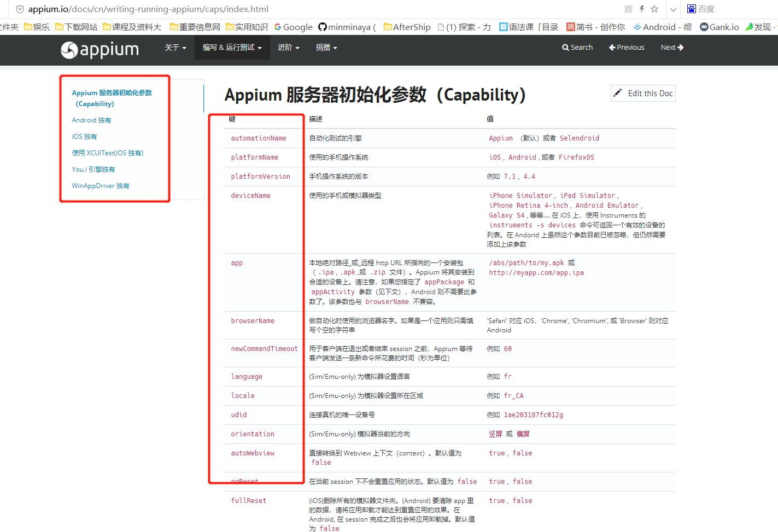Open Search via the magnifier icon
This screenshot has height=532, width=778.
pyautogui.click(x=577, y=48)
